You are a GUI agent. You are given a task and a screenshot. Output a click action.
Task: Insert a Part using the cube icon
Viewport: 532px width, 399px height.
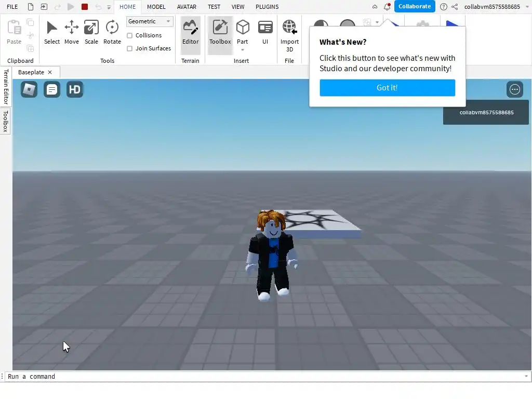point(243,27)
